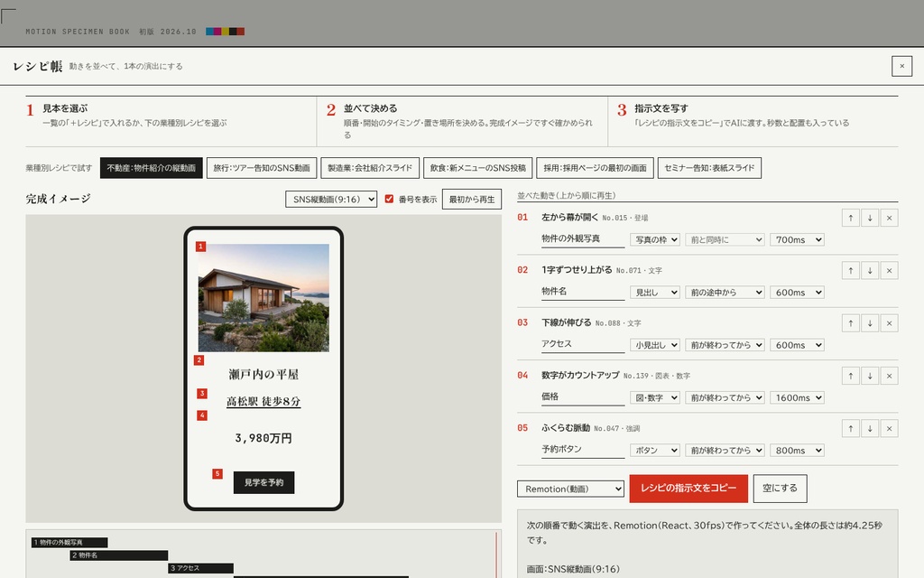Edit the 価格 label field
The image size is (924, 578).
(x=583, y=397)
